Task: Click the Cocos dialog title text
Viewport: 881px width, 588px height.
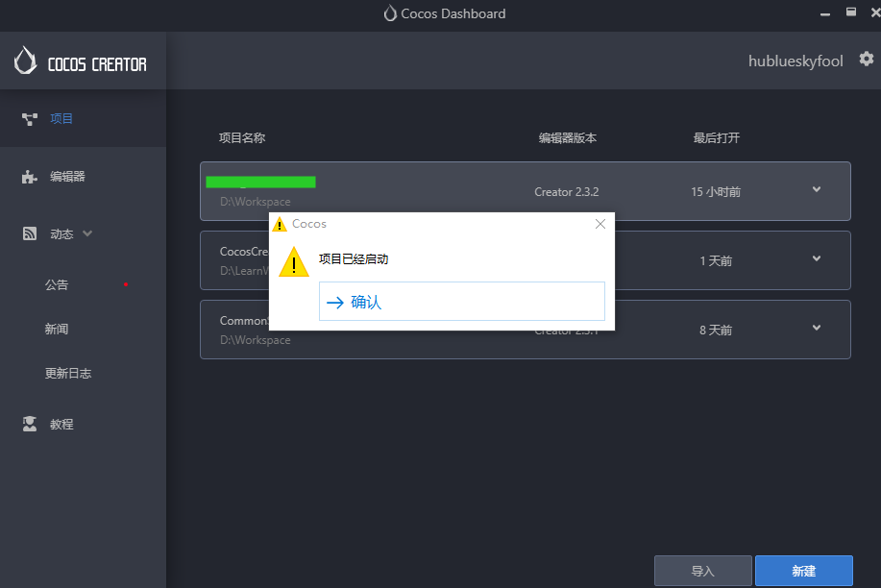Action: click(309, 224)
